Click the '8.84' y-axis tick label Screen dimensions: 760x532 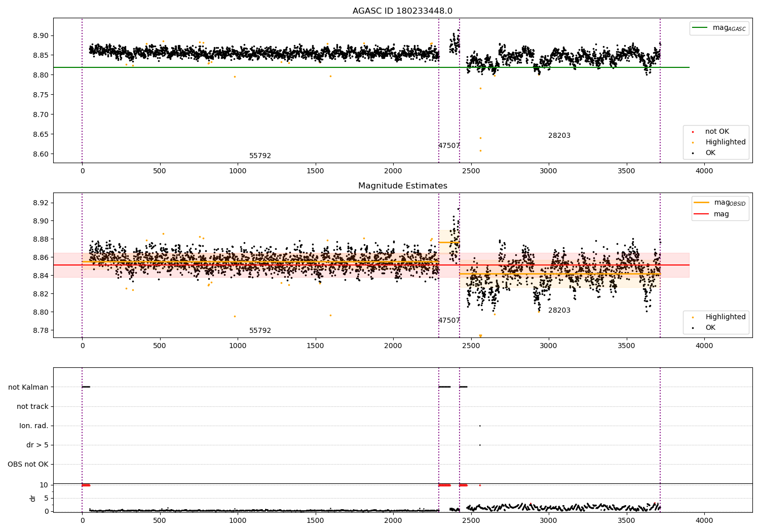pos(41,276)
